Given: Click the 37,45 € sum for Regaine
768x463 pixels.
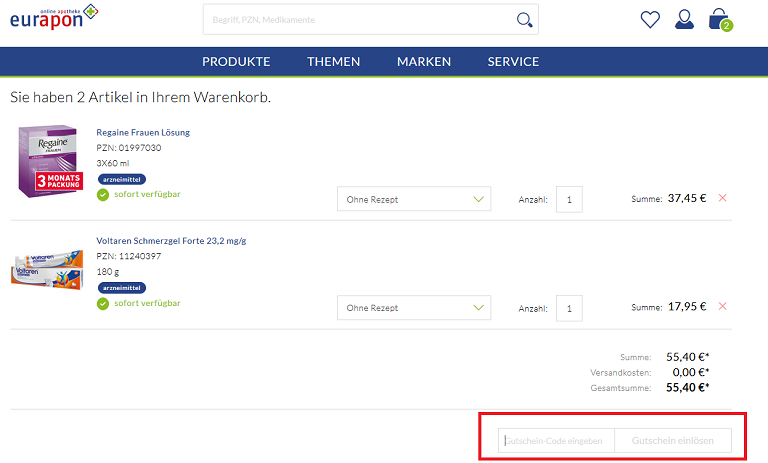Looking at the screenshot, I should [687, 198].
